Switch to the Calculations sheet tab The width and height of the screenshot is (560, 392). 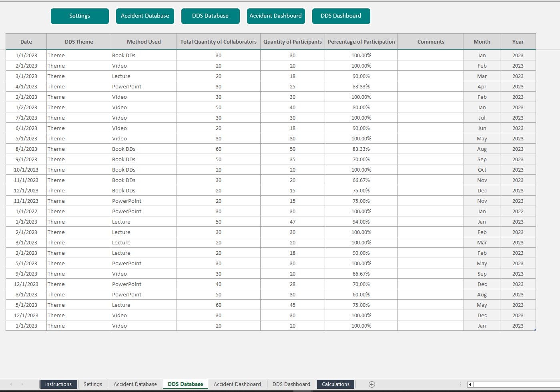point(335,384)
